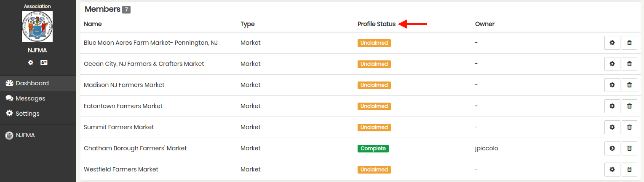The height and width of the screenshot is (182, 644).
Task: Delete Chatham Borough Farmers' Market entry
Action: click(x=629, y=148)
